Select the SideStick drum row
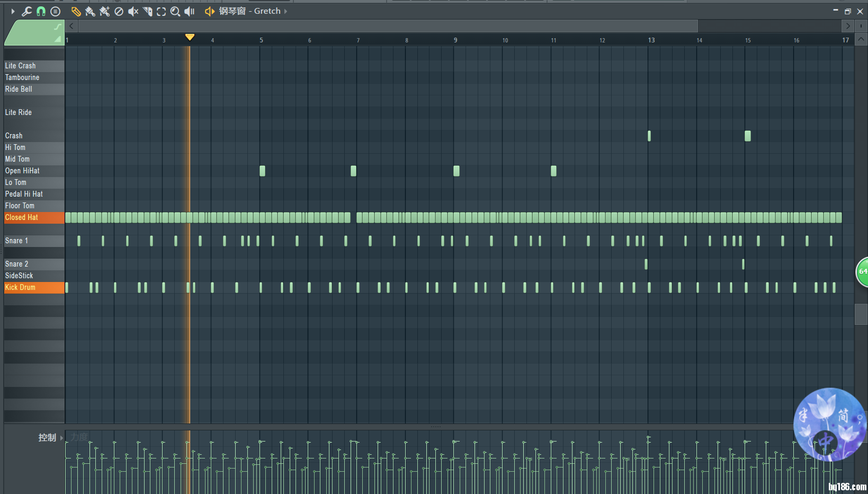Screen dimensions: 868x494 tap(34, 276)
